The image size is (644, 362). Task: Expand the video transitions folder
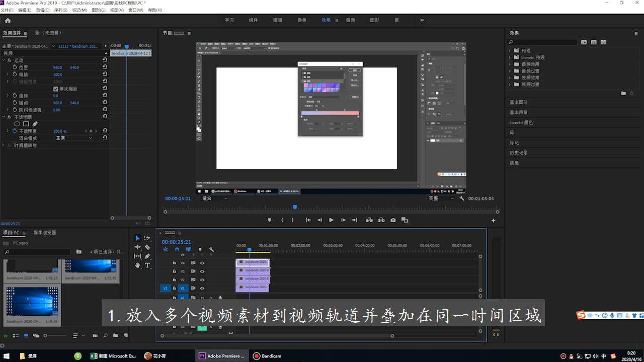tap(510, 84)
